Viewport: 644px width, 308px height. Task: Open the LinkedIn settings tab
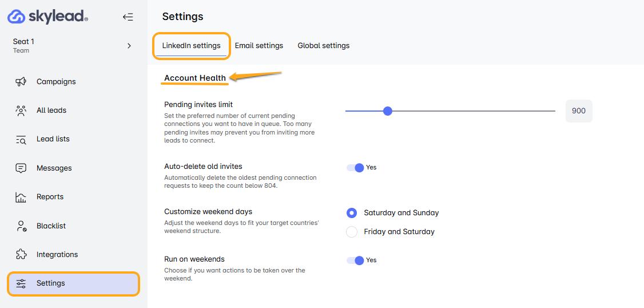point(191,46)
